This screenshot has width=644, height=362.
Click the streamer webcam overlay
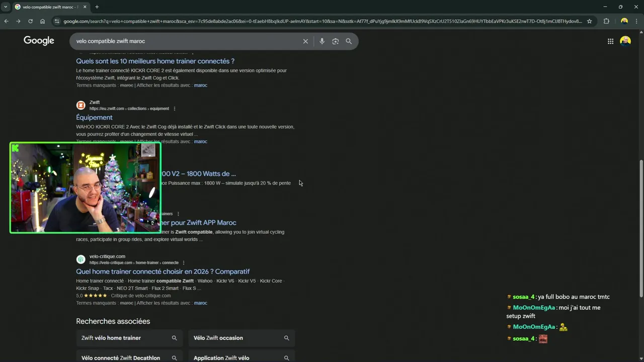click(x=86, y=188)
